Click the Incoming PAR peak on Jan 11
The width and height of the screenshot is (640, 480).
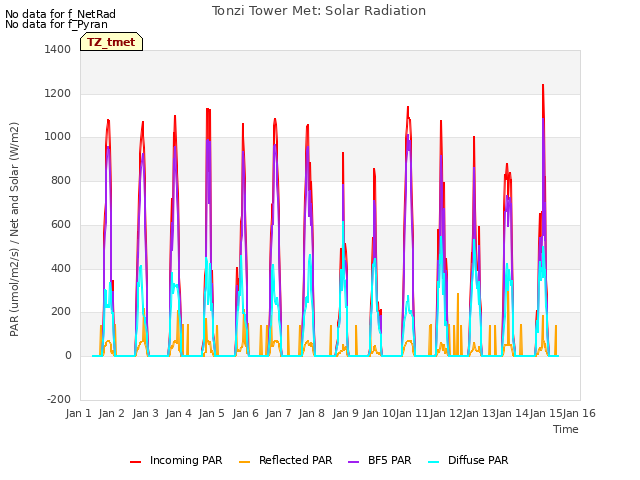pos(408,107)
